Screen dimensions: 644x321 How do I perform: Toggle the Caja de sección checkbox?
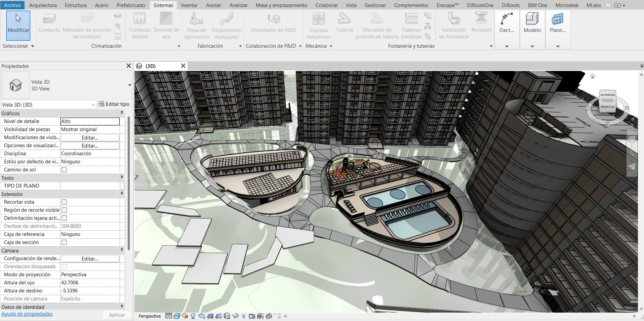click(64, 242)
